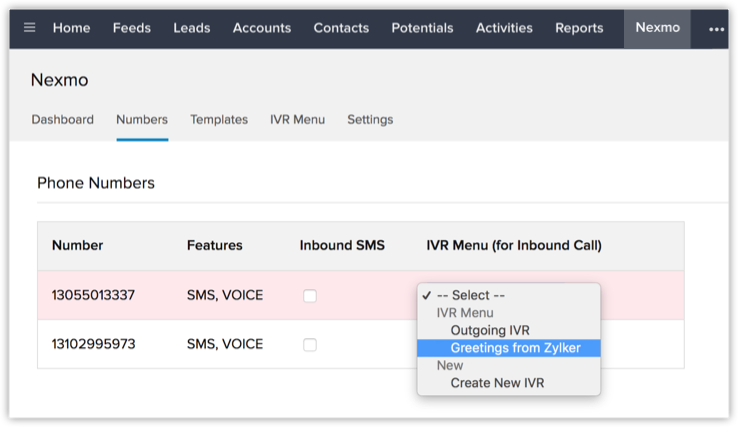Open the Contacts module
Screen dimensions: 738x427
[341, 28]
